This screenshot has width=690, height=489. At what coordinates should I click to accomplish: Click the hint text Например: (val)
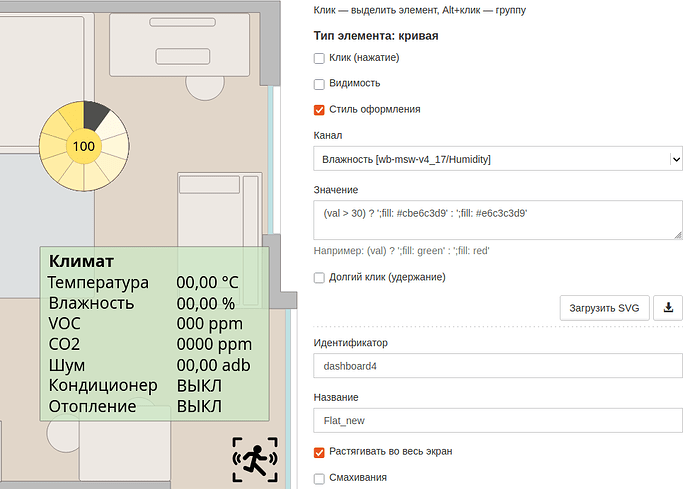[401, 251]
